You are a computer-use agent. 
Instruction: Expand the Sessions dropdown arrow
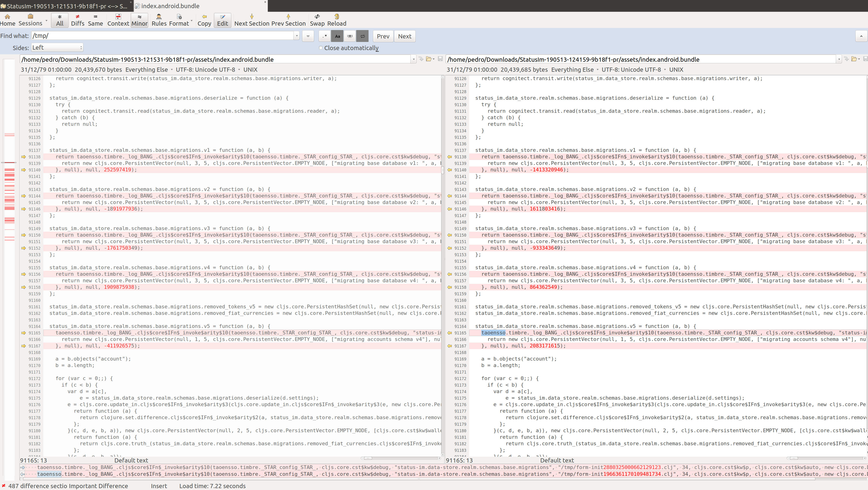pos(47,20)
